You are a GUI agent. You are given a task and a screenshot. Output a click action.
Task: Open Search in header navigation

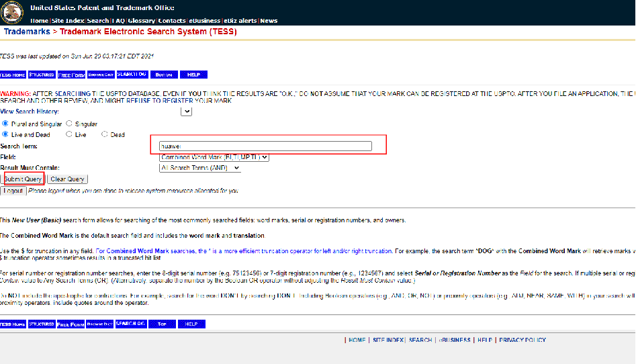[x=98, y=21]
